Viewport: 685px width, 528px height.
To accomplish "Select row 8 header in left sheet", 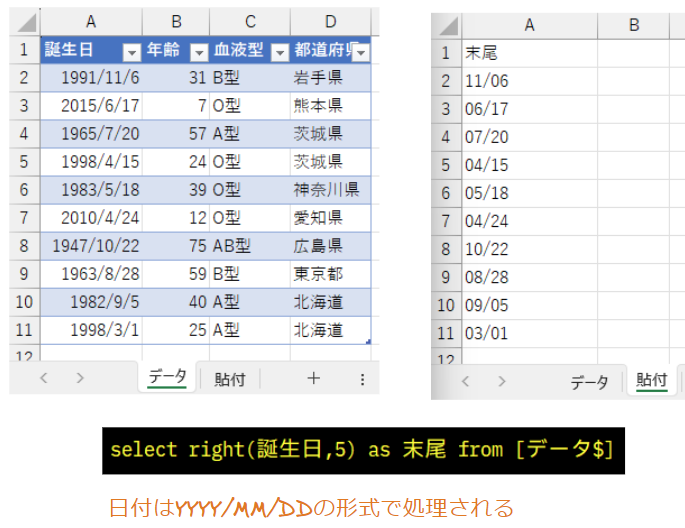I will click(24, 246).
